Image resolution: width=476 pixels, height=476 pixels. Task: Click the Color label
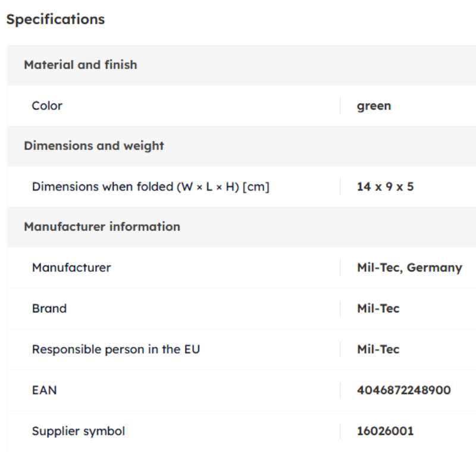47,106
